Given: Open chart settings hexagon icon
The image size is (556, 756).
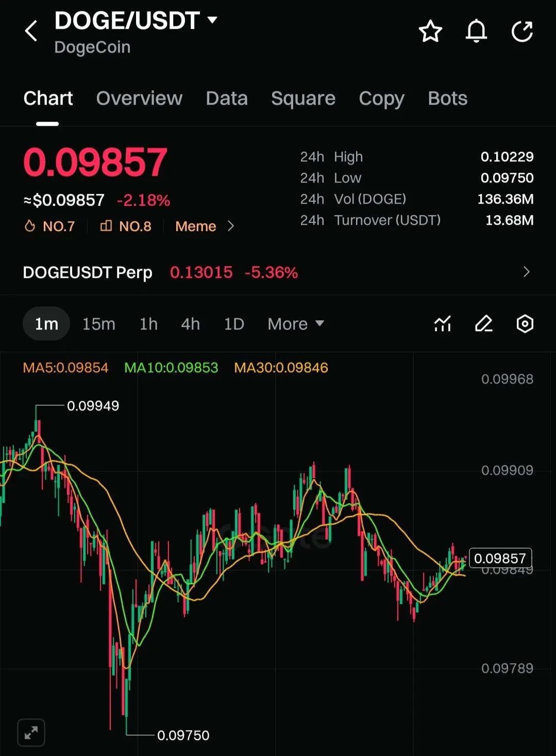Looking at the screenshot, I should pyautogui.click(x=525, y=324).
